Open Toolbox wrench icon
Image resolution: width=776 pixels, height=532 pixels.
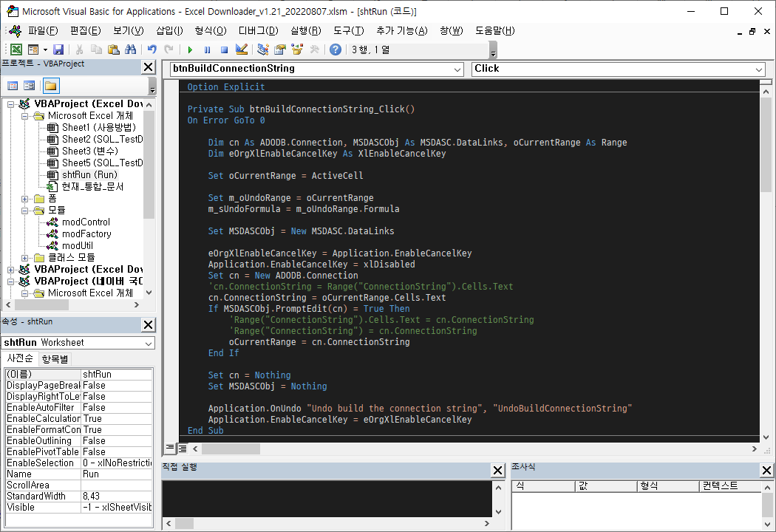314,50
